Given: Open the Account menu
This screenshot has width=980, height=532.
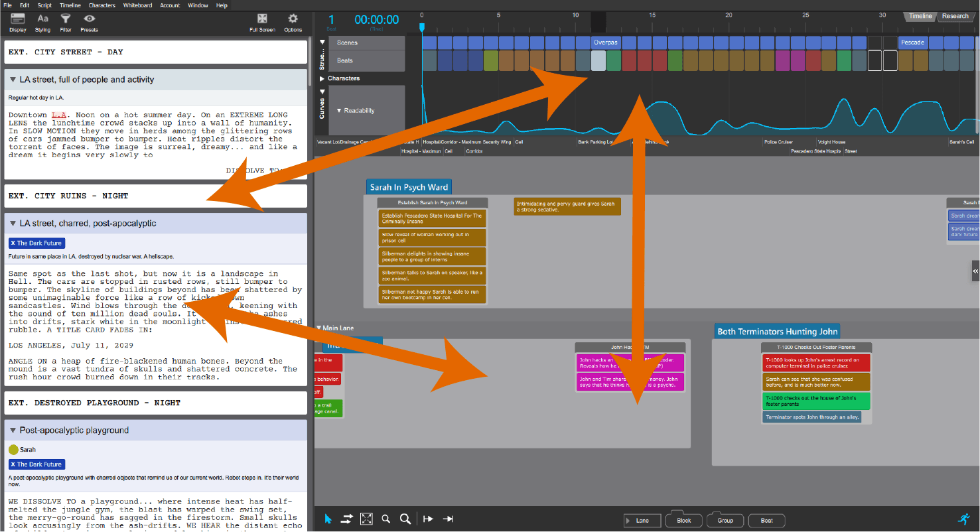Looking at the screenshot, I should pos(170,5).
